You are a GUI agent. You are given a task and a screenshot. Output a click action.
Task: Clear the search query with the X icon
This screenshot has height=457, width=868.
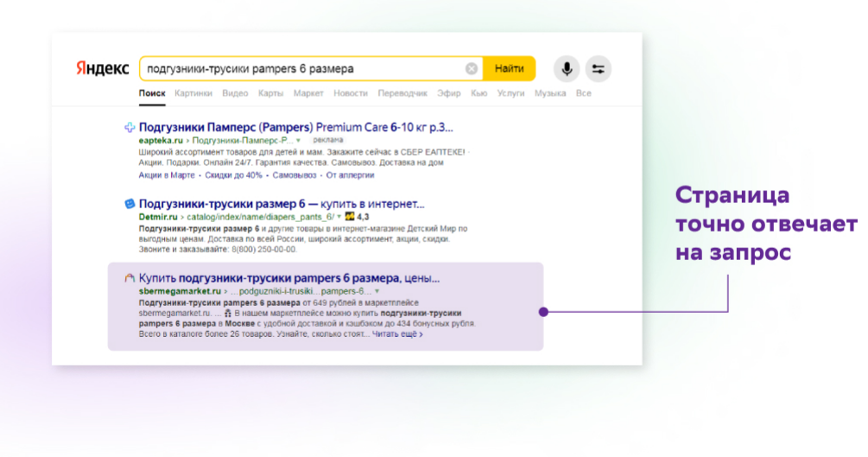(471, 69)
